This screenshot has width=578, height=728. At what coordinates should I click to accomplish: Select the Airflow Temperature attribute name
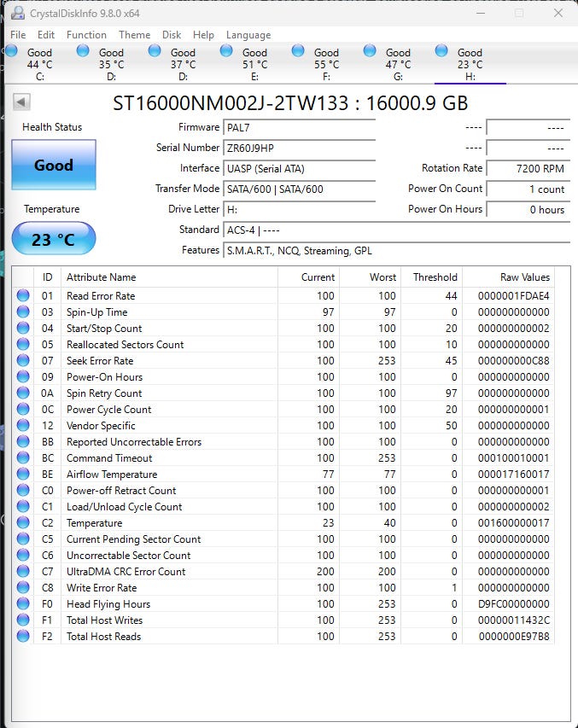click(x=112, y=475)
